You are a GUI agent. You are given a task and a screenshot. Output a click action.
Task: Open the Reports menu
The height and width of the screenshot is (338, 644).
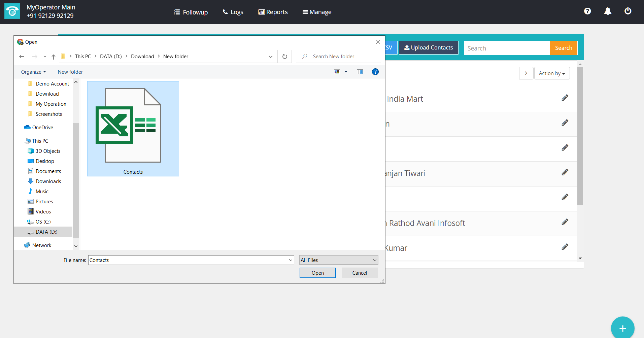pyautogui.click(x=273, y=12)
